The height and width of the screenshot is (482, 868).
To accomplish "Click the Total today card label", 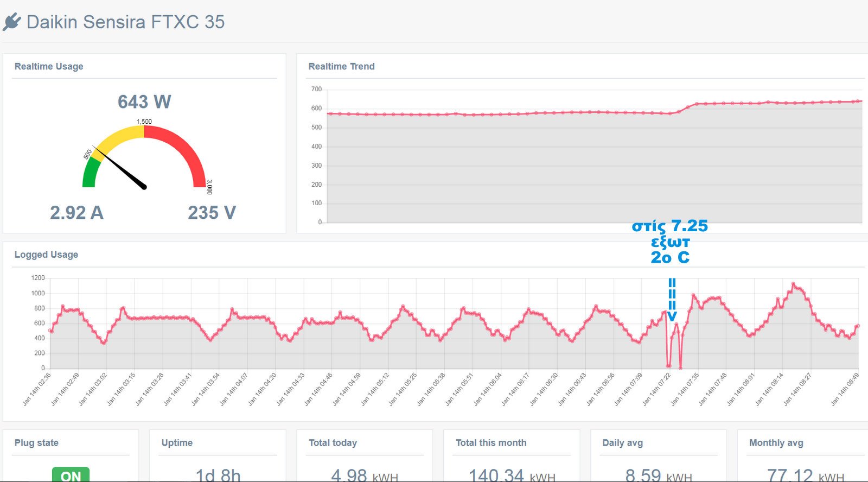I will [x=333, y=443].
